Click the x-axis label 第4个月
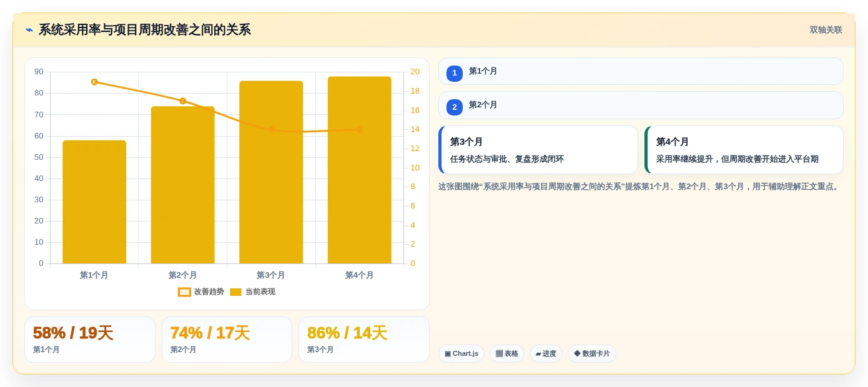This screenshot has height=387, width=868. [x=360, y=275]
